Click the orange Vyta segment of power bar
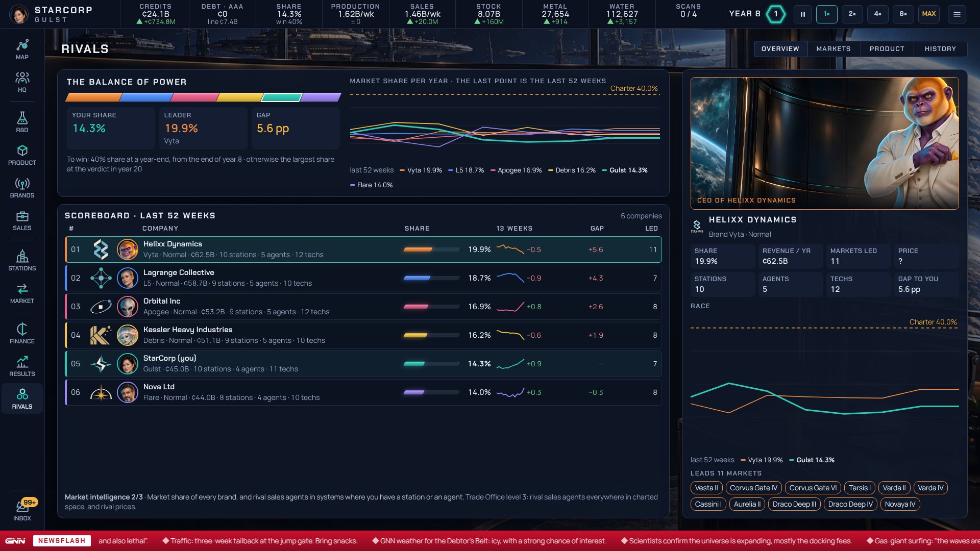Viewport: 980px width, 551px height. click(x=94, y=97)
